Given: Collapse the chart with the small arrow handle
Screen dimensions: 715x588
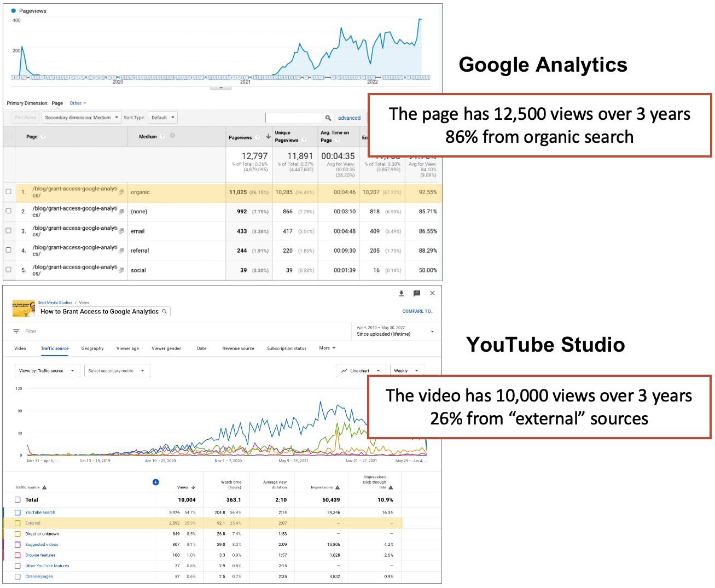Looking at the screenshot, I should point(221,88).
